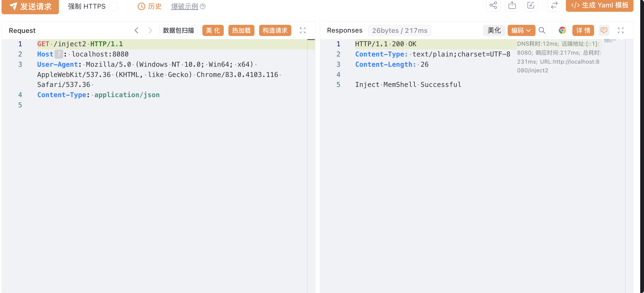Image resolution: width=644 pixels, height=293 pixels.
Task: Expand the Responses panel to fullscreen
Action: (x=620, y=30)
